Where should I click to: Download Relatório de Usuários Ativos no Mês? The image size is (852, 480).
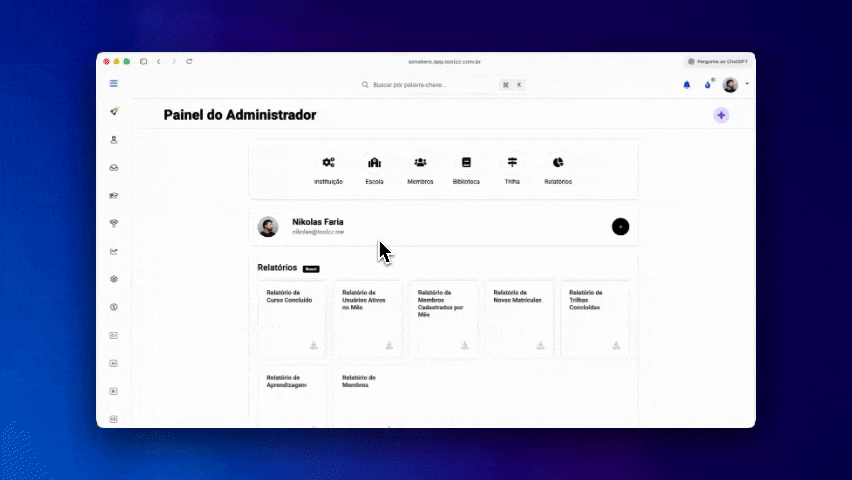[x=389, y=345]
